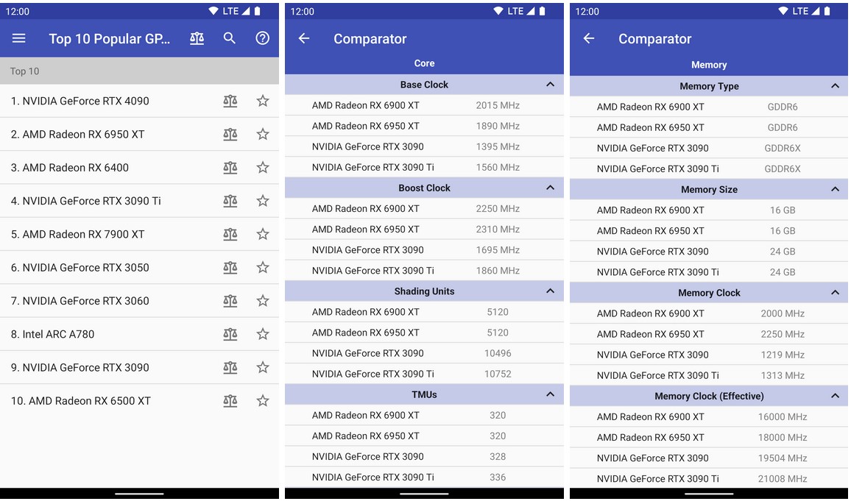
Task: Collapse the Memory Clock (Effective) section
Action: [x=835, y=396]
